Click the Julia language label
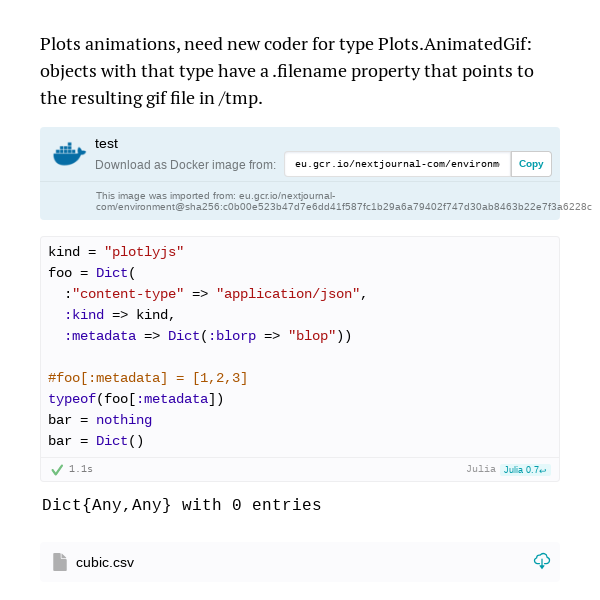The height and width of the screenshot is (600, 600). pyautogui.click(x=481, y=469)
